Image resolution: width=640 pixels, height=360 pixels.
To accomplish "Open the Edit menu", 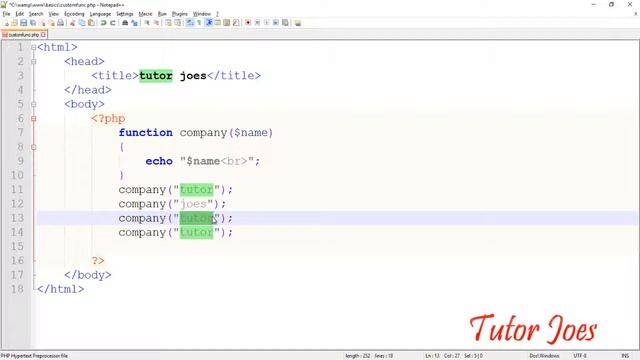I will coord(20,14).
